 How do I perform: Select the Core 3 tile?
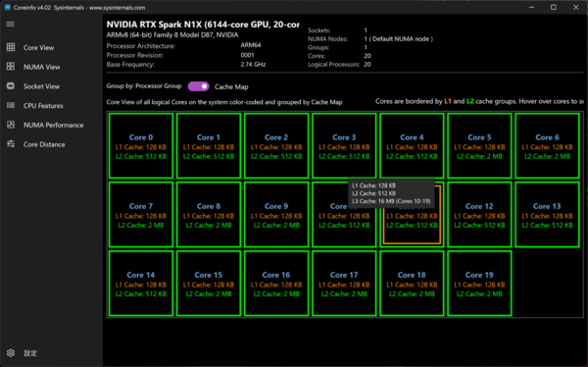[344, 146]
